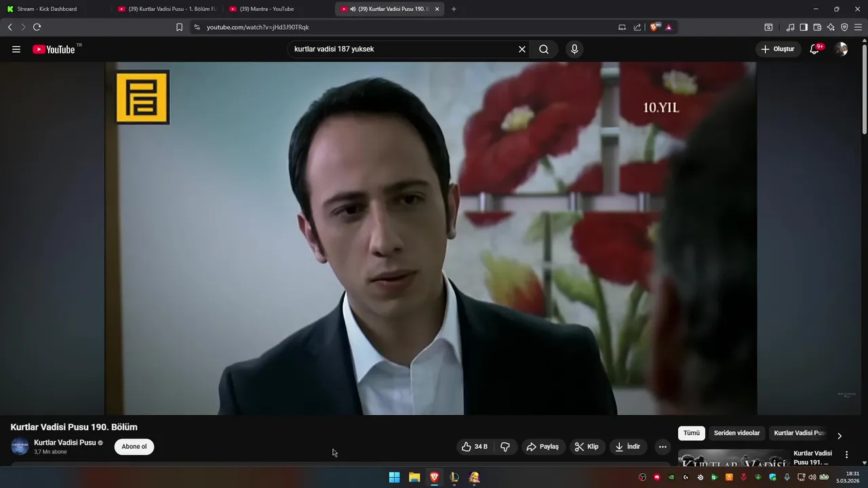Go back in browser history
Screen dimensions: 868x488
tap(9, 27)
